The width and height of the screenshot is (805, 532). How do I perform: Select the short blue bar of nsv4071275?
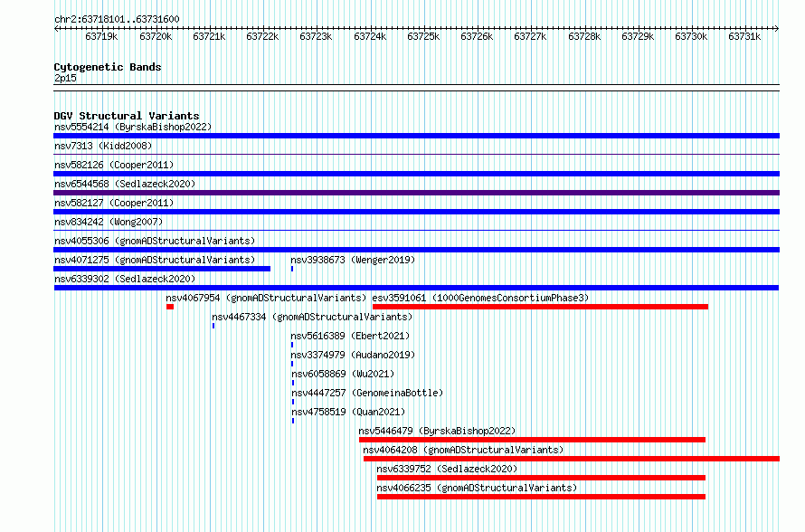click(x=162, y=269)
